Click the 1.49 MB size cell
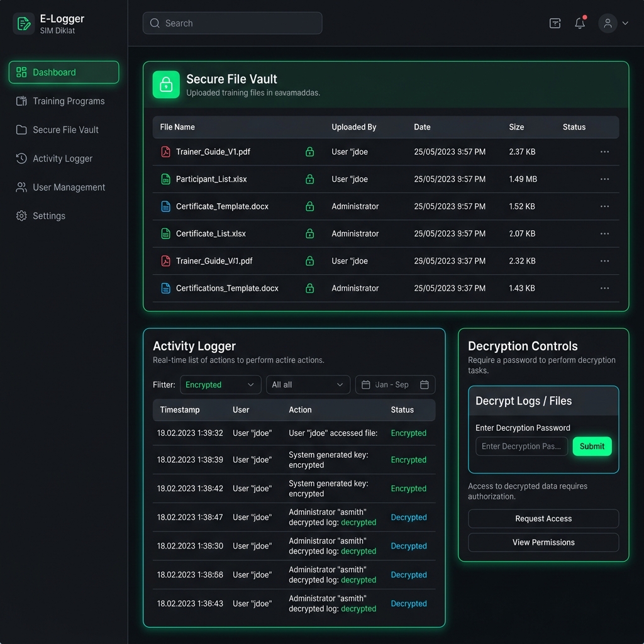The image size is (644, 644). tap(523, 179)
